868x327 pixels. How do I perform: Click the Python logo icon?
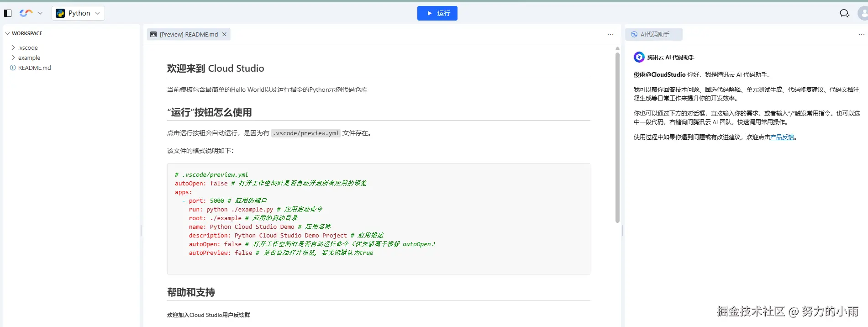60,13
